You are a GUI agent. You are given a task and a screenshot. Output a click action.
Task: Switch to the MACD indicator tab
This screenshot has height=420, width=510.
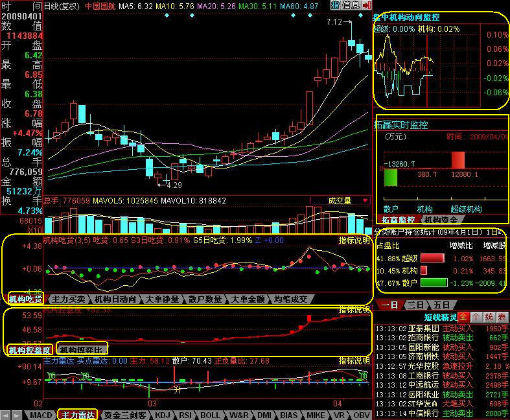tap(41, 415)
